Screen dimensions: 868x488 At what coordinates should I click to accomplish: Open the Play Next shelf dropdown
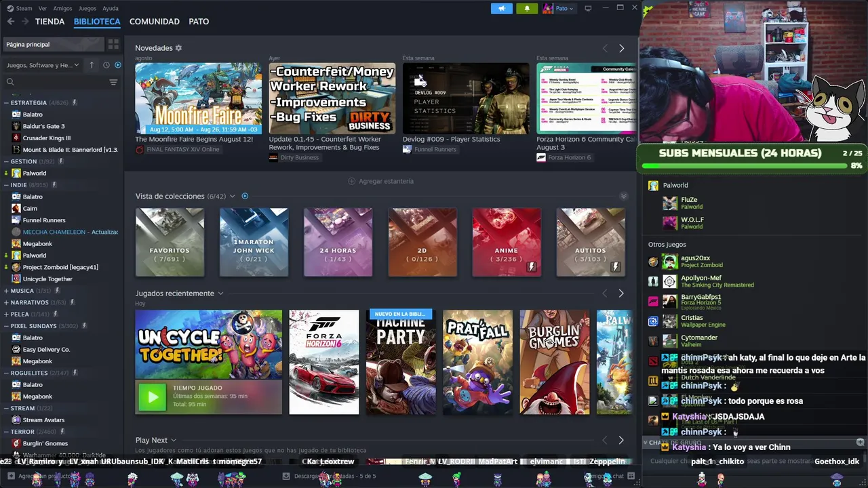point(174,441)
